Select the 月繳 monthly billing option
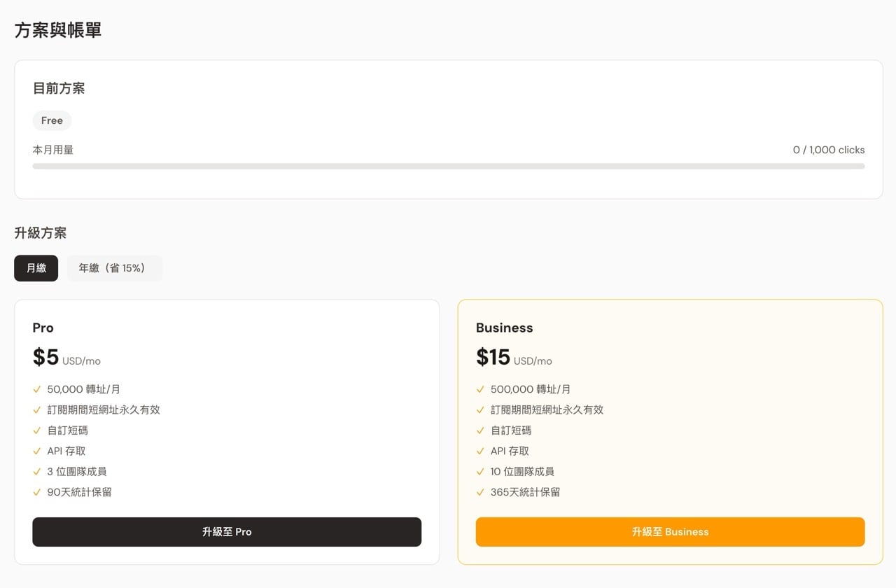 36,268
